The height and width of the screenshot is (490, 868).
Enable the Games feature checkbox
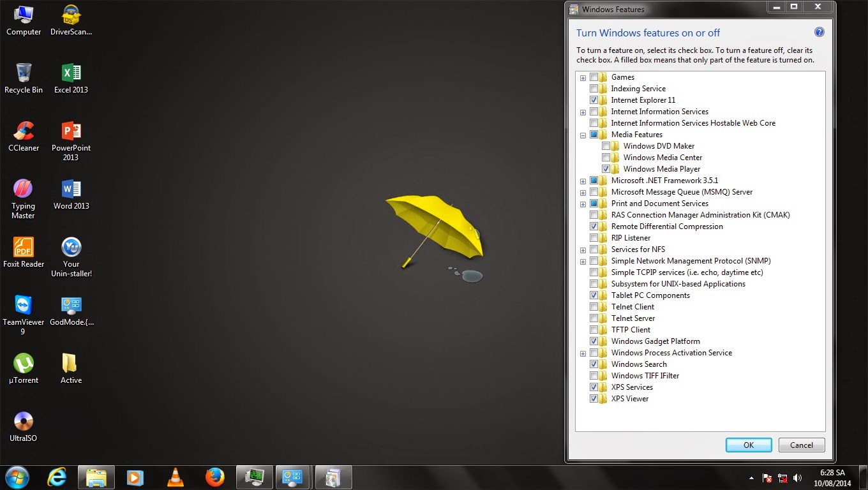594,77
